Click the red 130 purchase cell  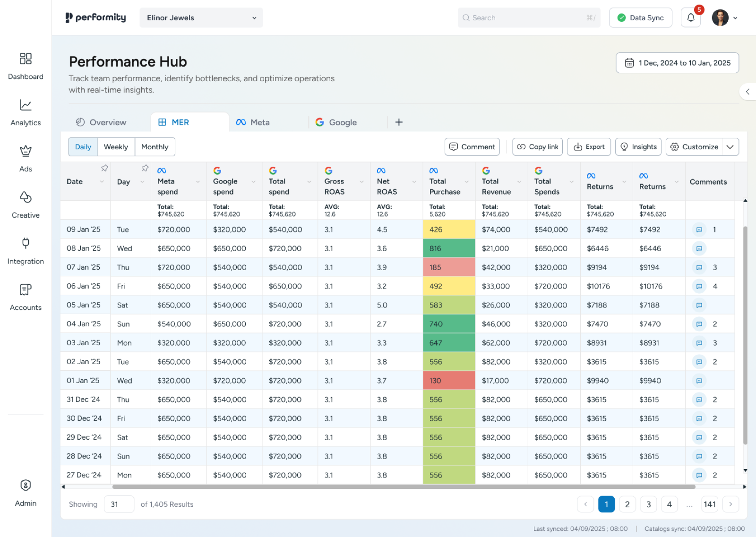pyautogui.click(x=449, y=381)
